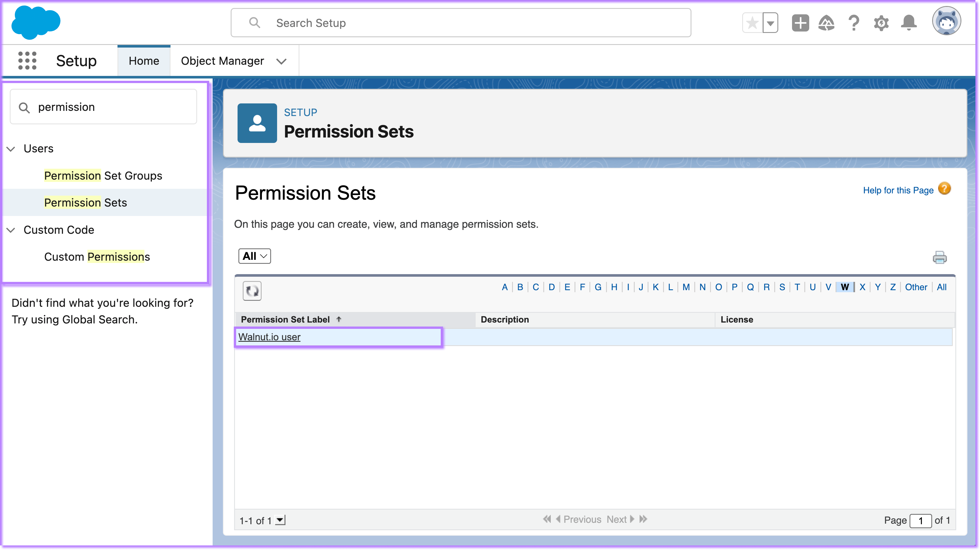The width and height of the screenshot is (980, 550).
Task: Open the notifications bell
Action: [908, 23]
